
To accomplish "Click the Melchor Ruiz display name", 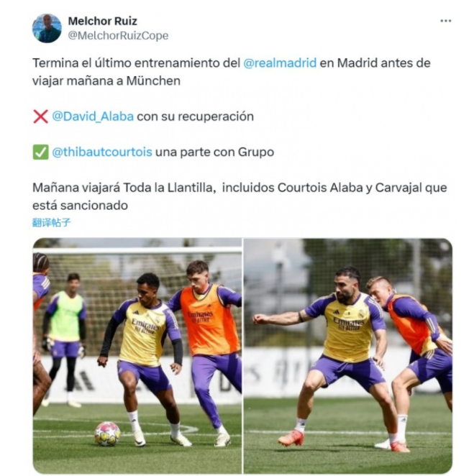I will pyautogui.click(x=102, y=22).
